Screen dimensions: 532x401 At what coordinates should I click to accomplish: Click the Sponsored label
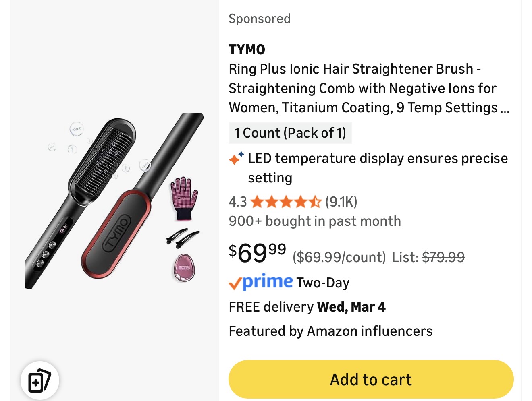260,19
